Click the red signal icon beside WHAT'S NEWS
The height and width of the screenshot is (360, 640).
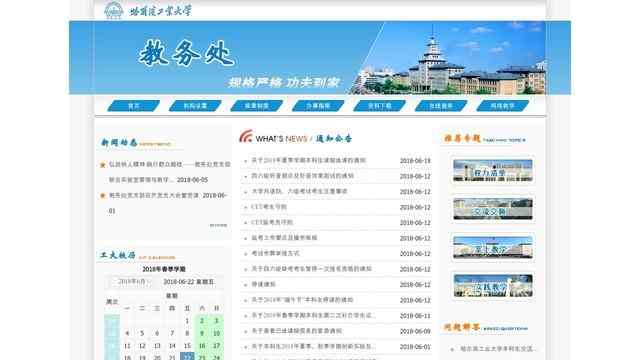pyautogui.click(x=246, y=136)
